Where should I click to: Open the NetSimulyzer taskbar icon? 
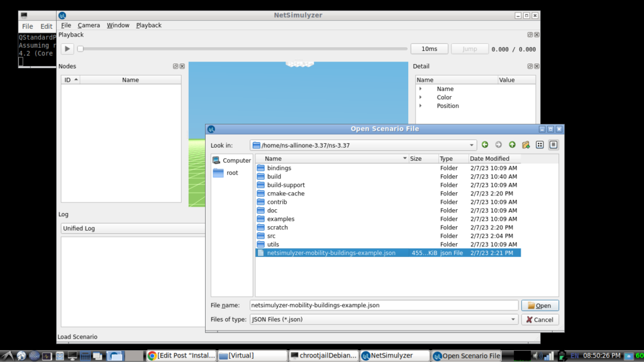[x=394, y=355]
